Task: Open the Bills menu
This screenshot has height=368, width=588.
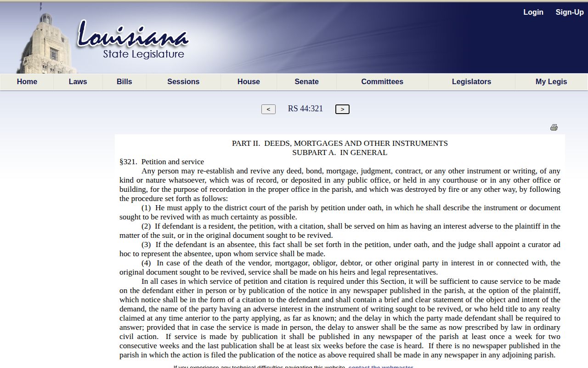Action: click(124, 81)
